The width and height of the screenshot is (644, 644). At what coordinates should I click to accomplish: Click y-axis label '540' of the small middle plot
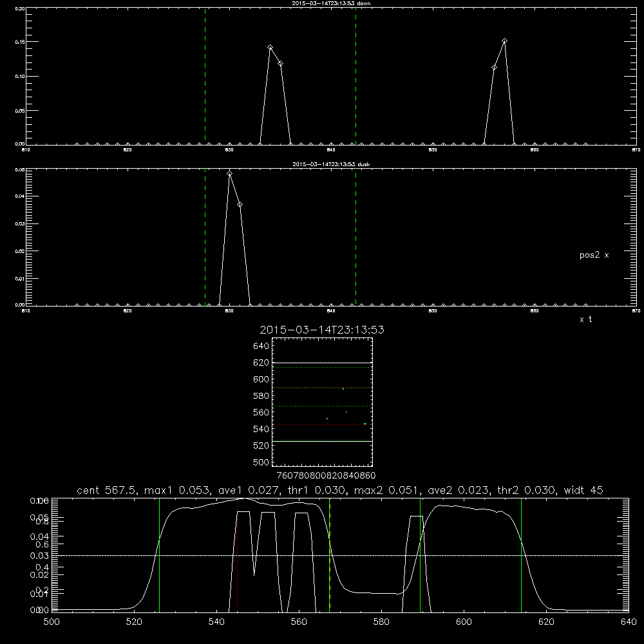(x=261, y=429)
